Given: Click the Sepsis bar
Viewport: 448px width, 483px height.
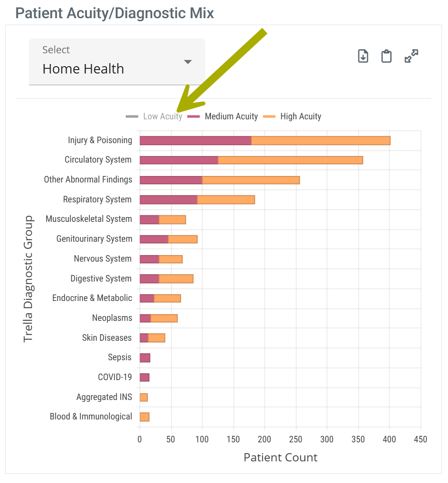Looking at the screenshot, I should pyautogui.click(x=145, y=358).
